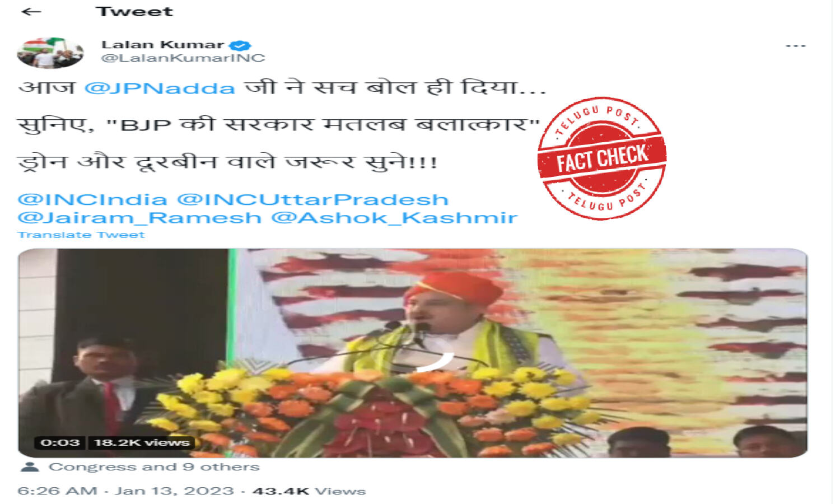840x504 pixels.
Task: Click the 6:26 AM Jan 13, 2023 timestamp
Action: pyautogui.click(x=125, y=491)
